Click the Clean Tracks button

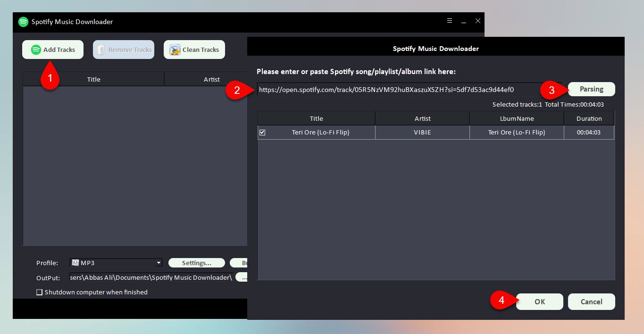[194, 50]
